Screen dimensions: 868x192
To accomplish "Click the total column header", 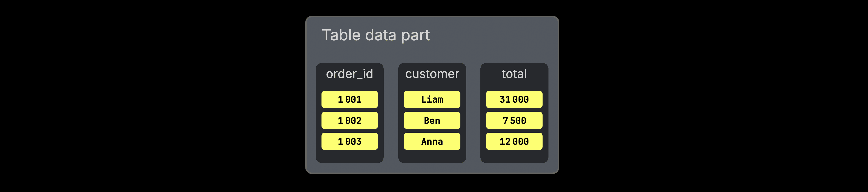I will tap(514, 74).
